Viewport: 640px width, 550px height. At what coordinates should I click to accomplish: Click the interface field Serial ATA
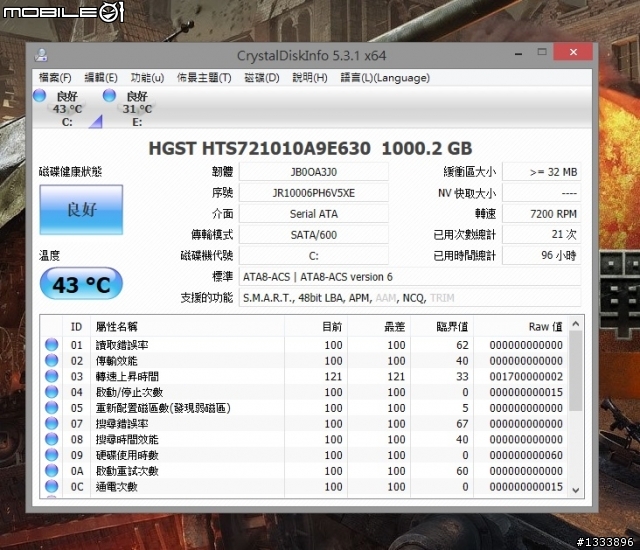coord(313,214)
